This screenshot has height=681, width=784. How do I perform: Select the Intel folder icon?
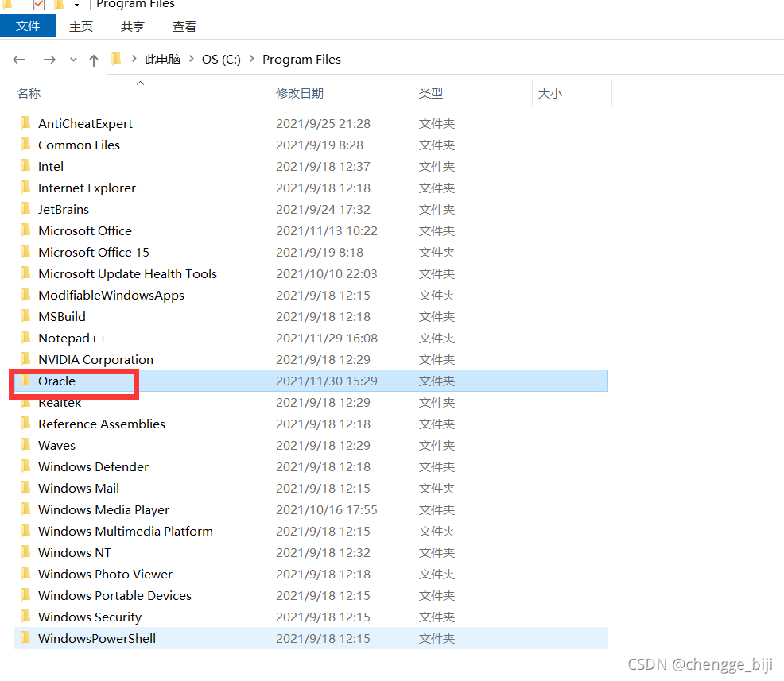point(25,166)
